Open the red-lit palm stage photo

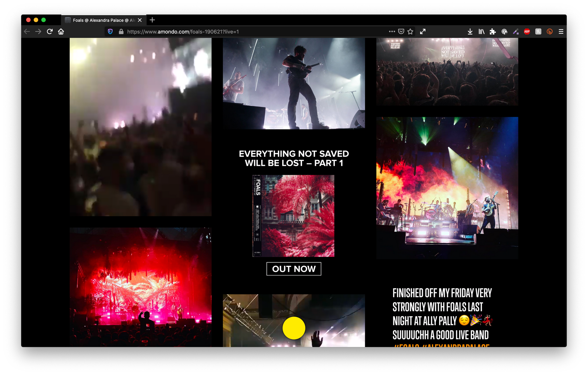point(141,287)
